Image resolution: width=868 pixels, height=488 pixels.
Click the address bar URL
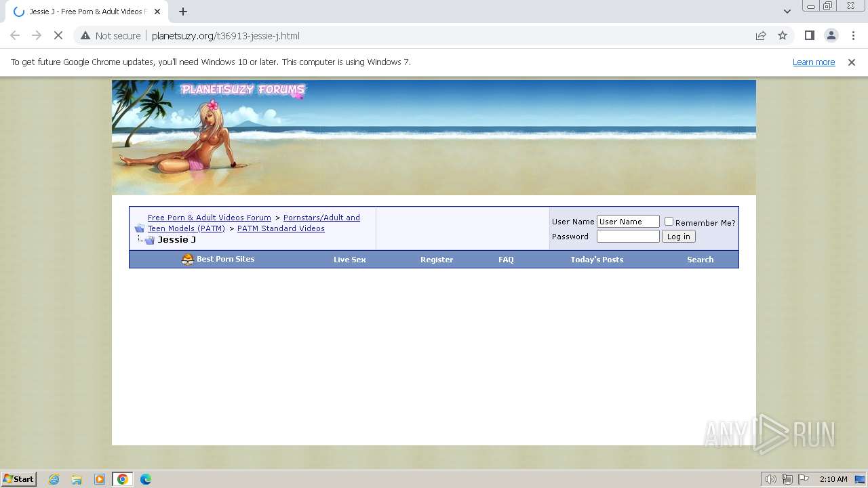click(225, 36)
